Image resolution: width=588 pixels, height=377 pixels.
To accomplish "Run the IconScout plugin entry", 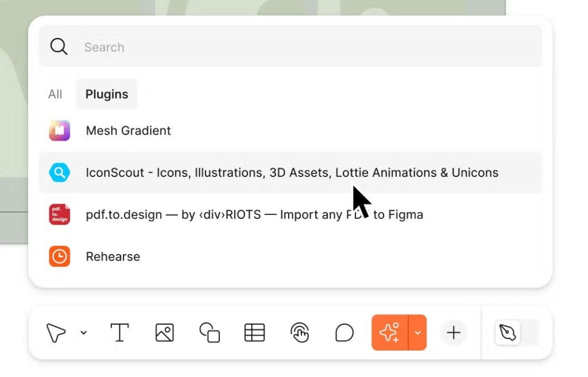I will (291, 173).
